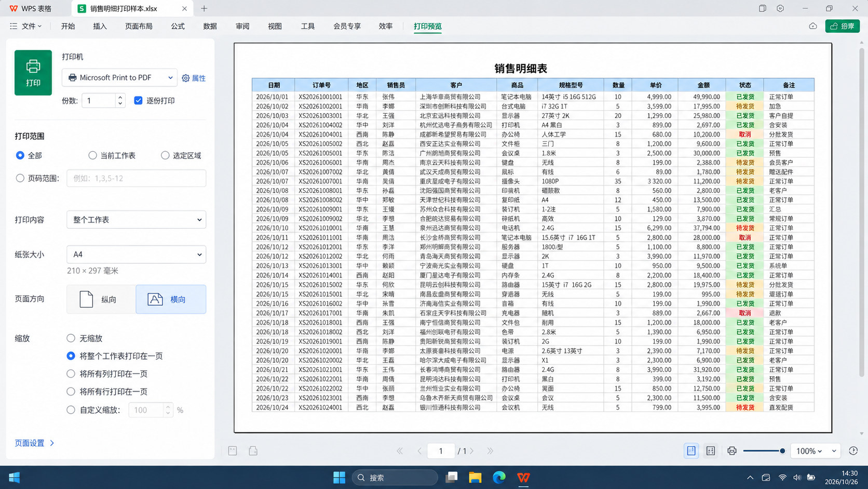Choose the 页码范围 radio button
The width and height of the screenshot is (868, 489).
20,178
